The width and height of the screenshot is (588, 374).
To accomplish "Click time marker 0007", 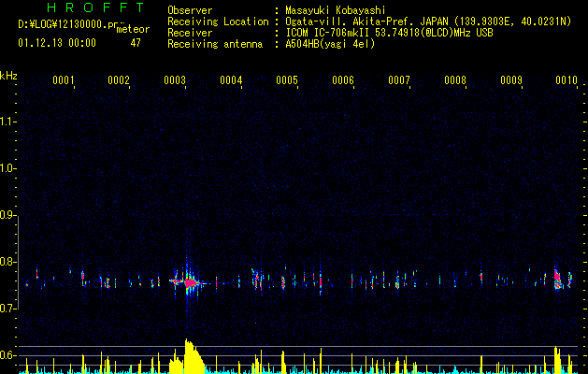I will (x=399, y=80).
